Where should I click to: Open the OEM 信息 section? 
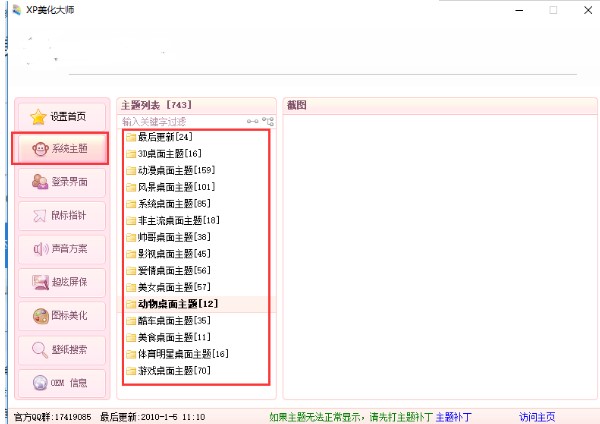pos(62,383)
